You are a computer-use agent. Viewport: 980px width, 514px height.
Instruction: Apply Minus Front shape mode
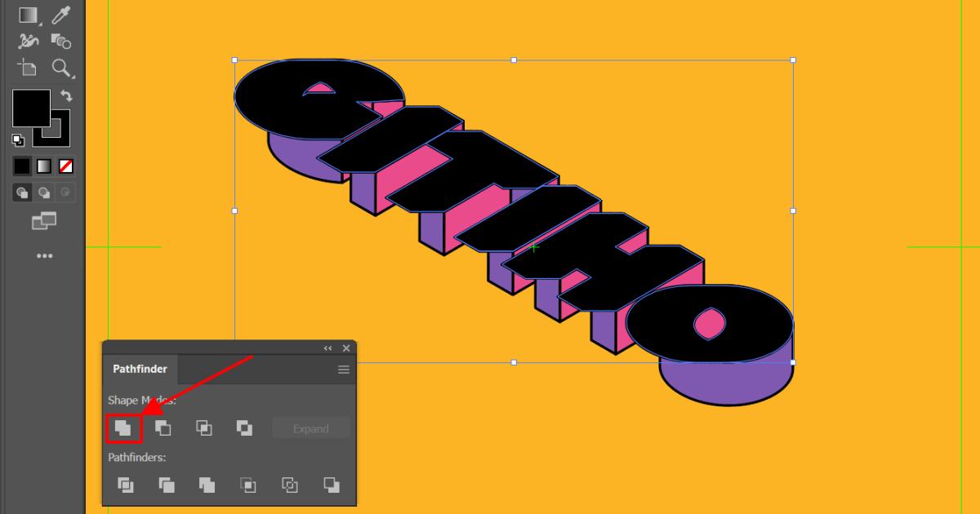(163, 428)
